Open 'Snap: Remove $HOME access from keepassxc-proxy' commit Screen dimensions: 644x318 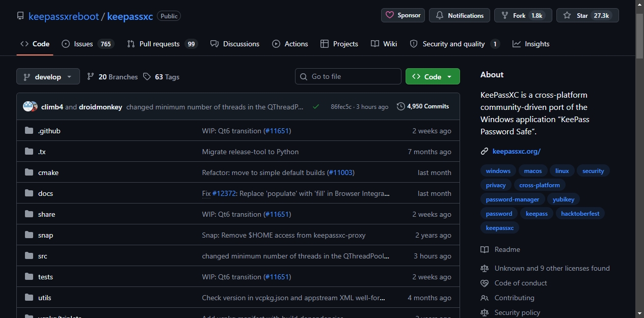284,235
